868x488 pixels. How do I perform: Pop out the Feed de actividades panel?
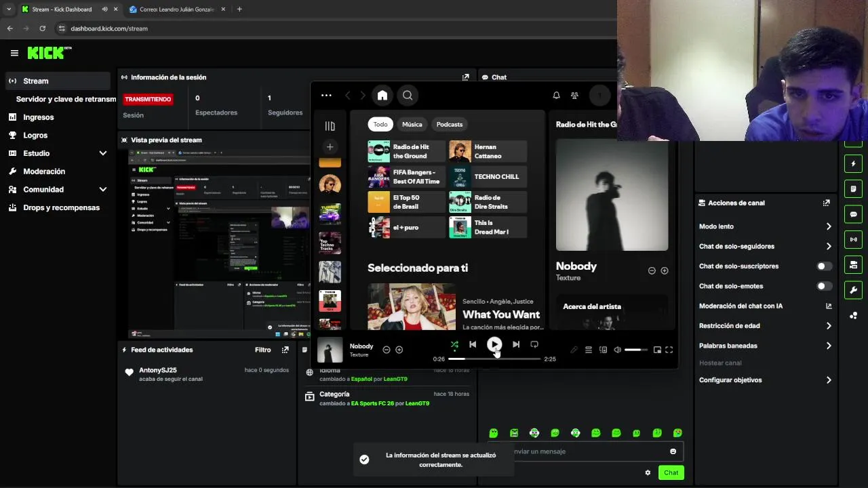pos(285,350)
